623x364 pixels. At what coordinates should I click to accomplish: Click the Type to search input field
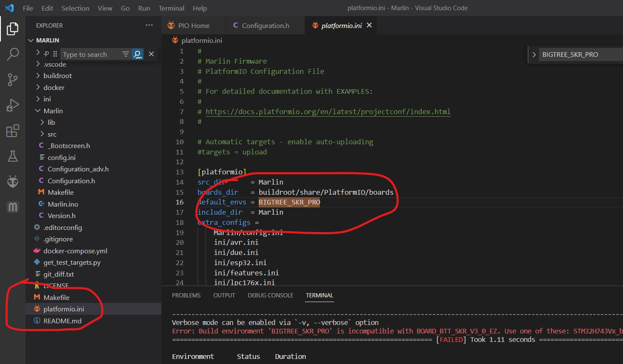tap(90, 54)
